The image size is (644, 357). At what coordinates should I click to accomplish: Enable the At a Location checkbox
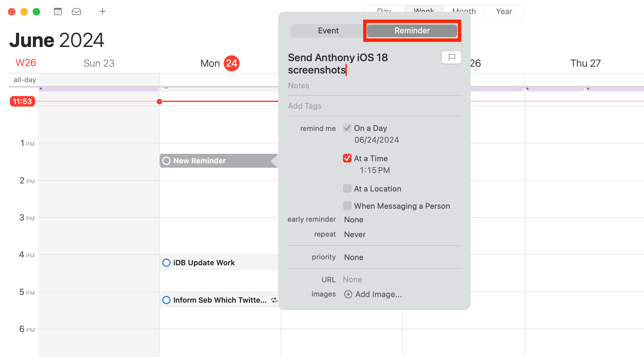347,189
